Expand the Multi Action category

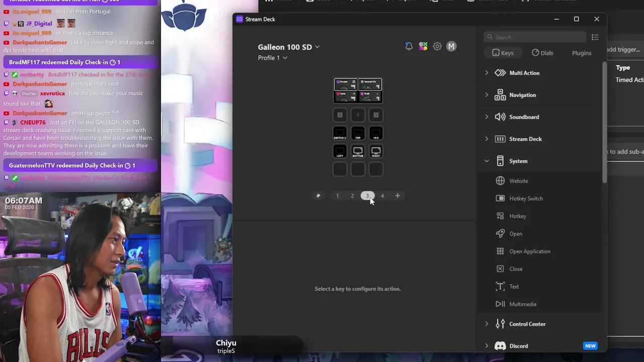(487, 73)
